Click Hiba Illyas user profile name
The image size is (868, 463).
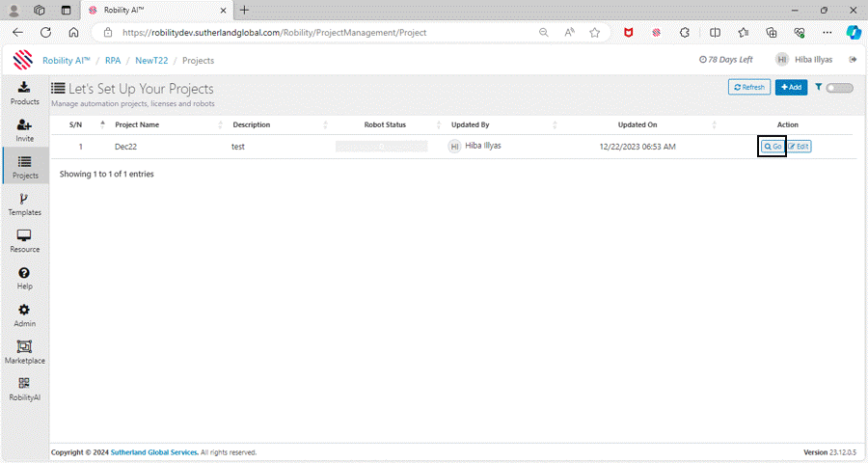(813, 60)
